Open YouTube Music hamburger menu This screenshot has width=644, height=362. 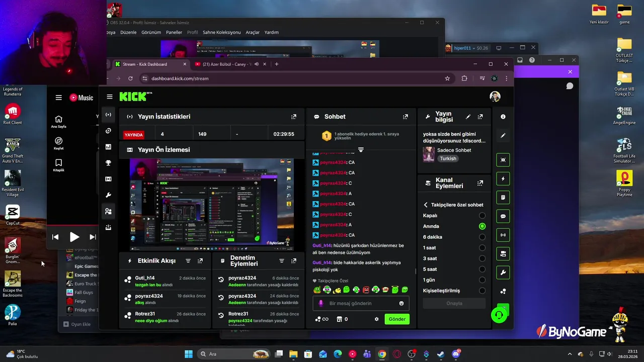59,98
